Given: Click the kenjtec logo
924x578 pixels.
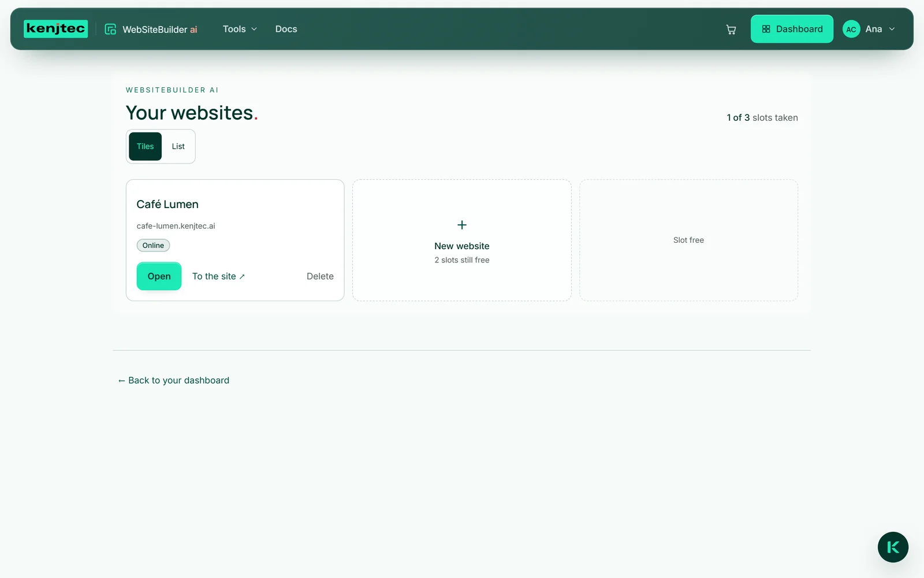Looking at the screenshot, I should coord(55,29).
